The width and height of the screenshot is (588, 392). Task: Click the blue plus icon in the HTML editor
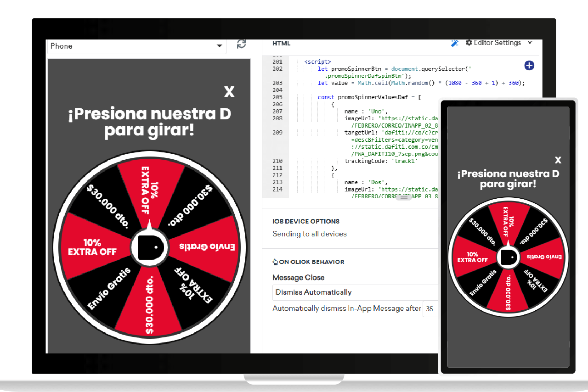click(x=529, y=66)
